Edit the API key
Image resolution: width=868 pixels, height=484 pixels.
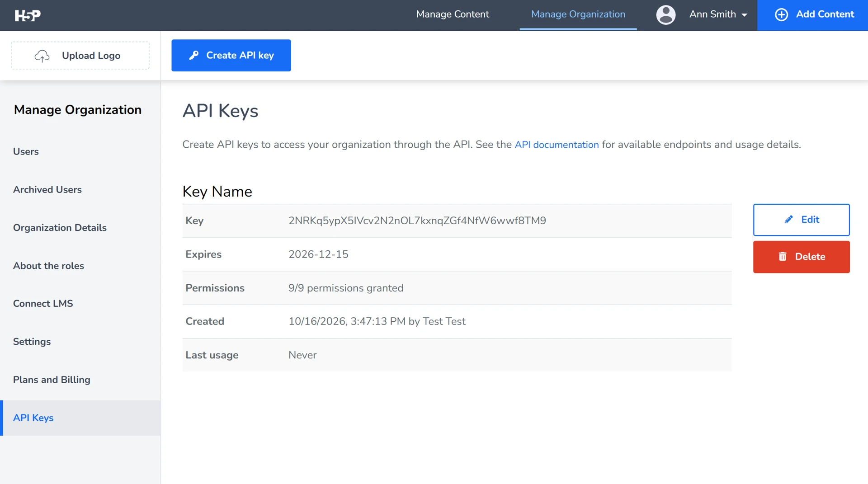[801, 220]
